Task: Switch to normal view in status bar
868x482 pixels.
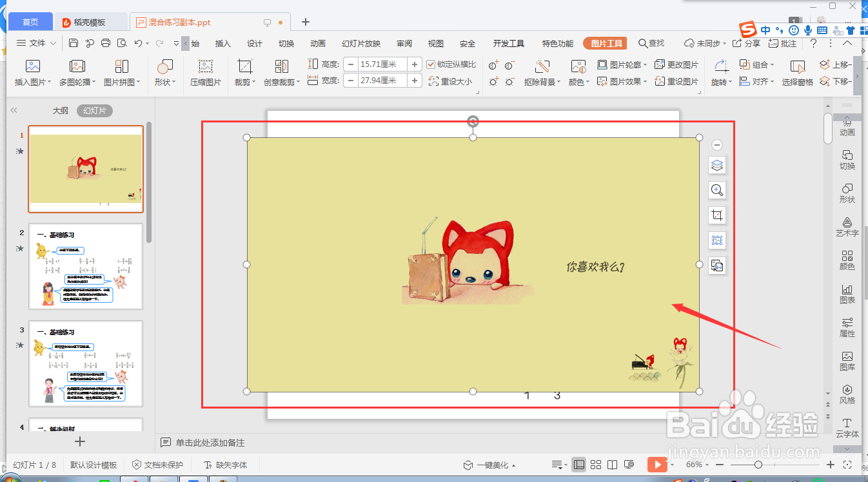Action: 579,465
